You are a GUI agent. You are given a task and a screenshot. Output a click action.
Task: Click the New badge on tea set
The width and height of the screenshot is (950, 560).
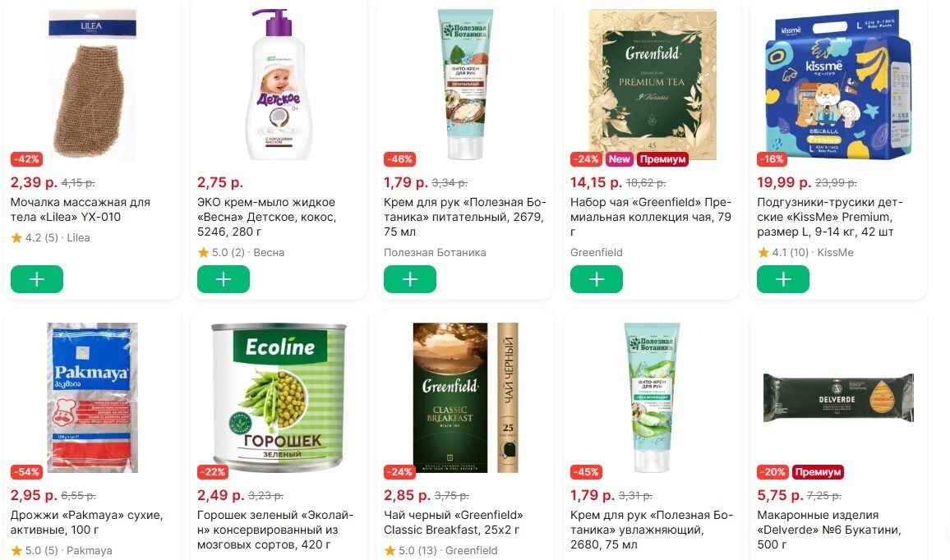click(619, 159)
